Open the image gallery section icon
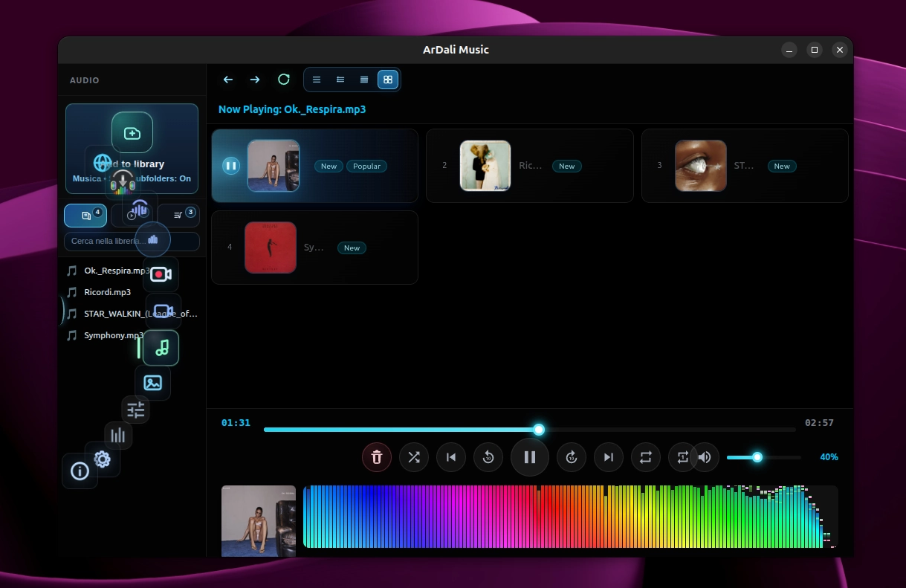 pos(152,383)
